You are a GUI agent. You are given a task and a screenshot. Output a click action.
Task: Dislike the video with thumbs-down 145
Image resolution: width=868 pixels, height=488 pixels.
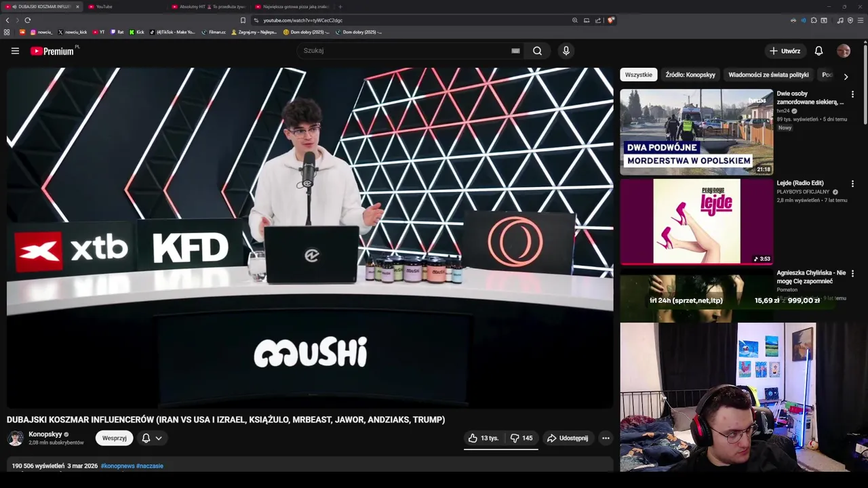tap(522, 439)
